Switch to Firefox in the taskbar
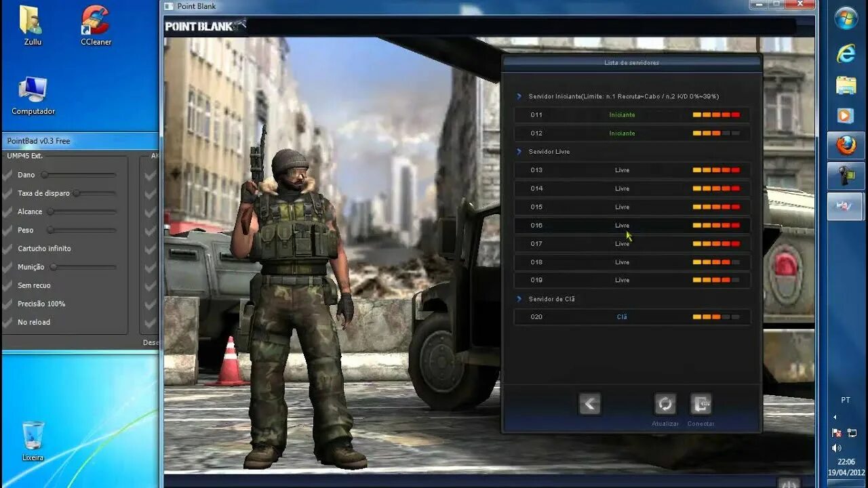868x488 pixels. [x=846, y=145]
